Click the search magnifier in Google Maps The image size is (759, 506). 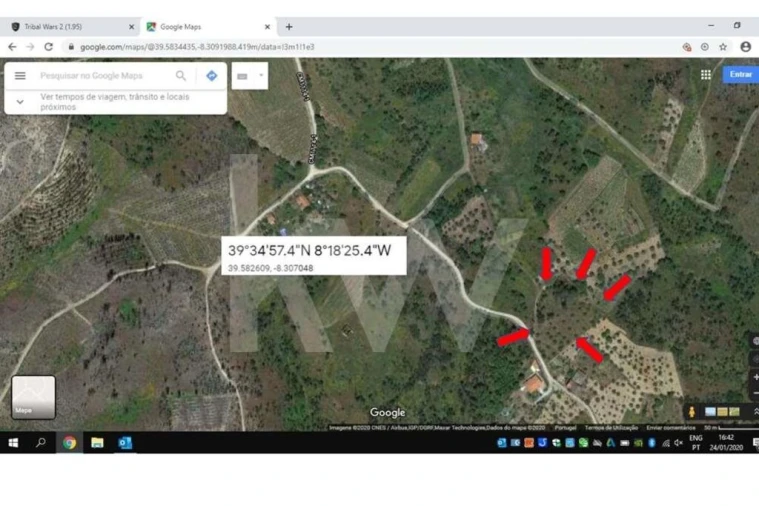point(181,76)
